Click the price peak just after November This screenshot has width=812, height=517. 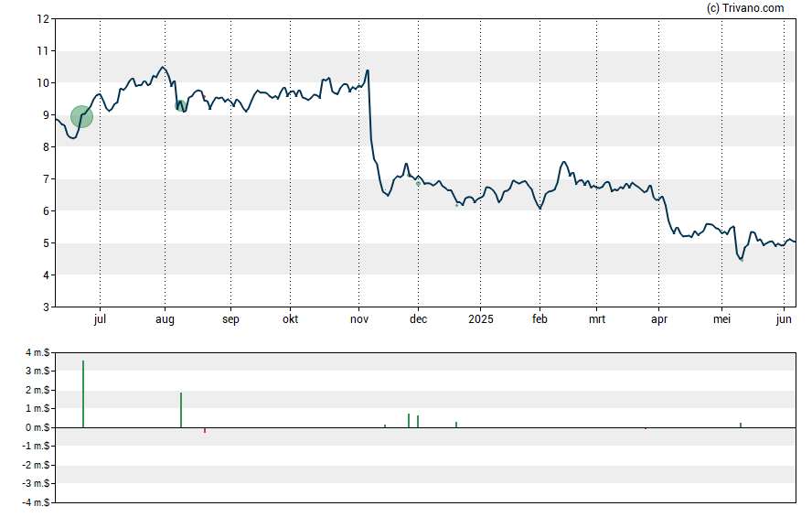click(368, 70)
